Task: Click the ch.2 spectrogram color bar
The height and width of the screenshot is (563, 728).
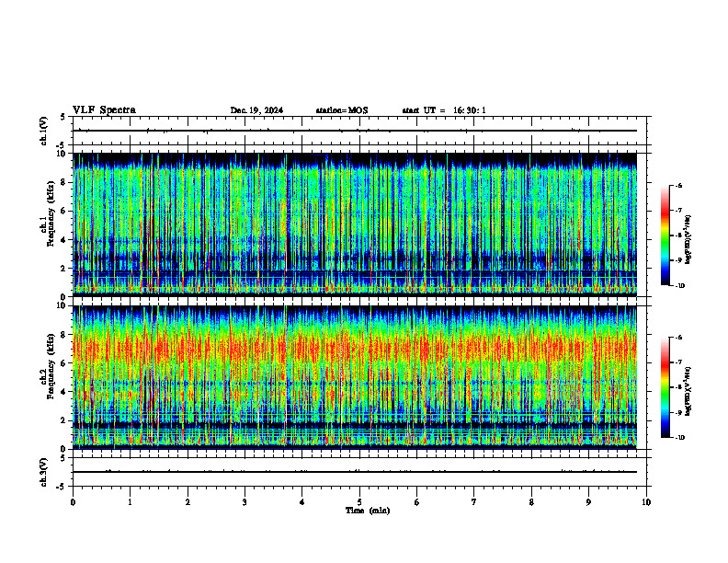Action: point(665,387)
